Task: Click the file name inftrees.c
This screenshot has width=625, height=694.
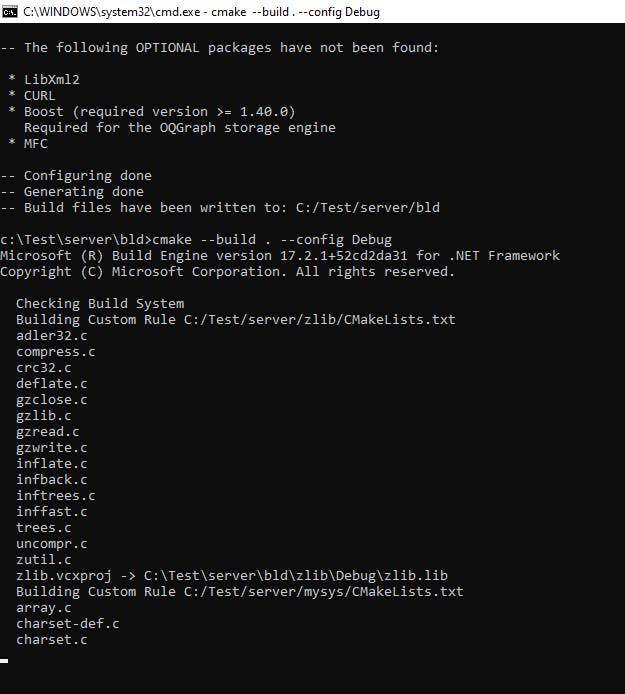Action: pyautogui.click(x=56, y=496)
